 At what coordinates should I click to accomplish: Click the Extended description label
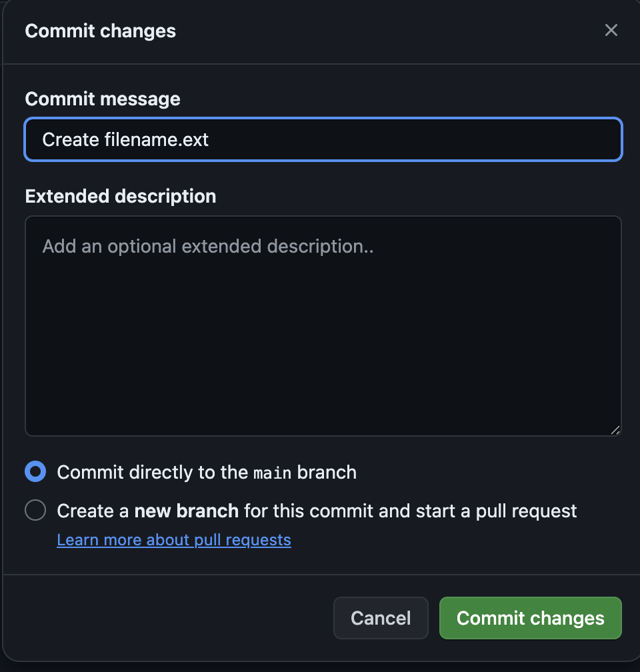click(x=121, y=196)
